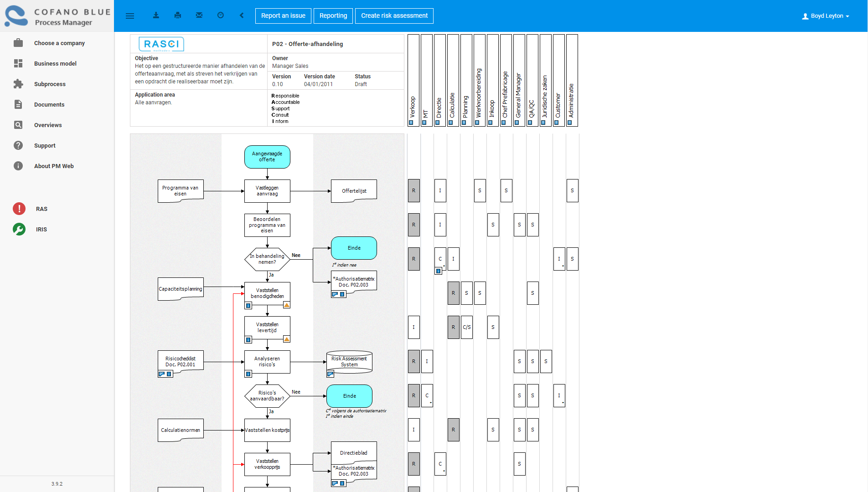Viewport: 868px width, 492px height.
Task: Open comment icon on Risk Assessment System
Action: click(x=331, y=374)
